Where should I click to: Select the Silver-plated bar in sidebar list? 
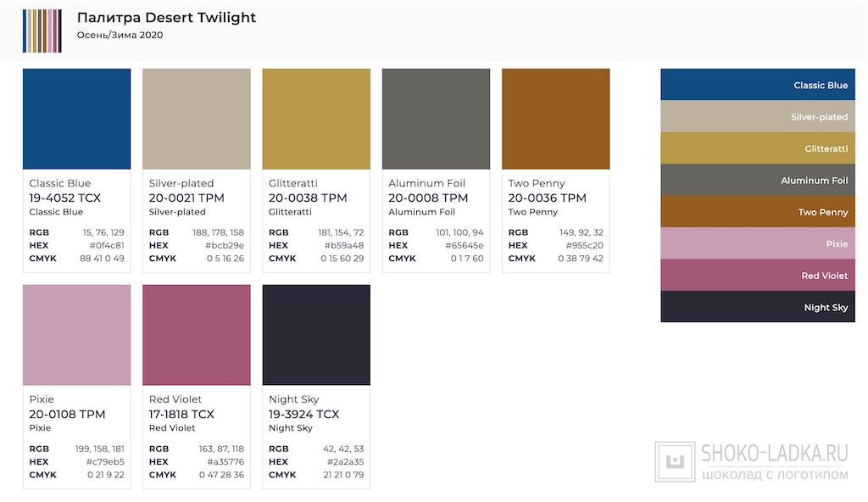[x=758, y=117]
